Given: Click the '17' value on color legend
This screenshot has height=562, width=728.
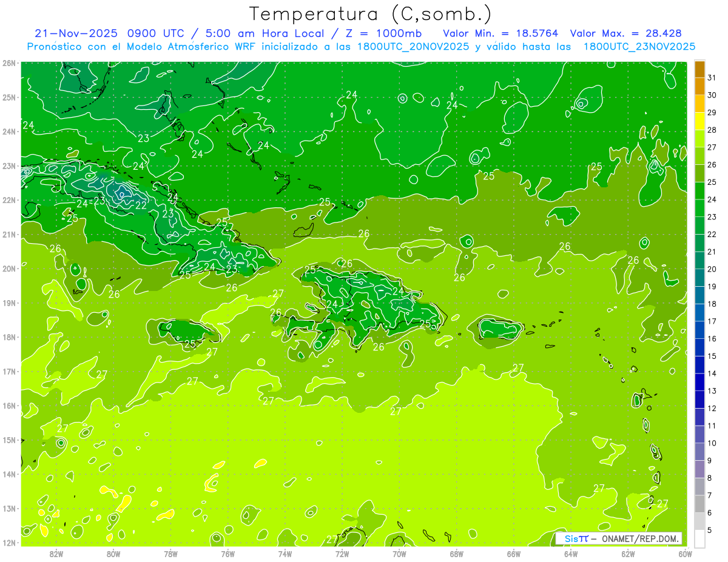Looking at the screenshot, I should tap(712, 321).
